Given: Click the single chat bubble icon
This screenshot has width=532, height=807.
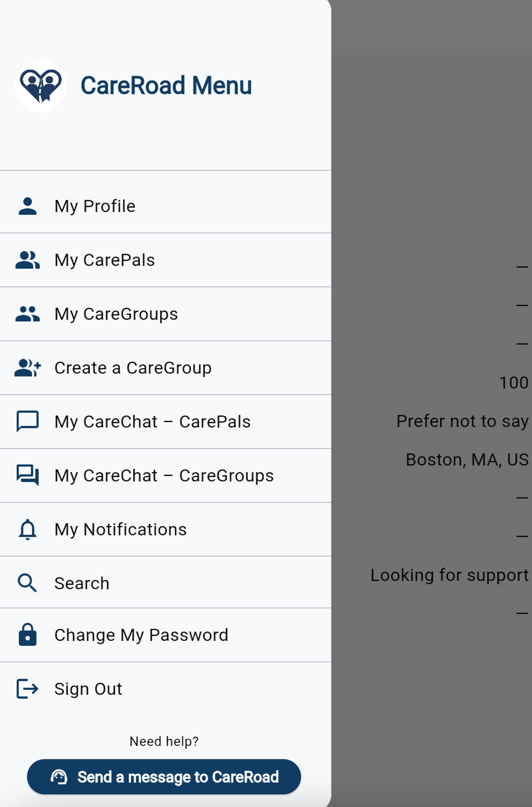Looking at the screenshot, I should (28, 421).
